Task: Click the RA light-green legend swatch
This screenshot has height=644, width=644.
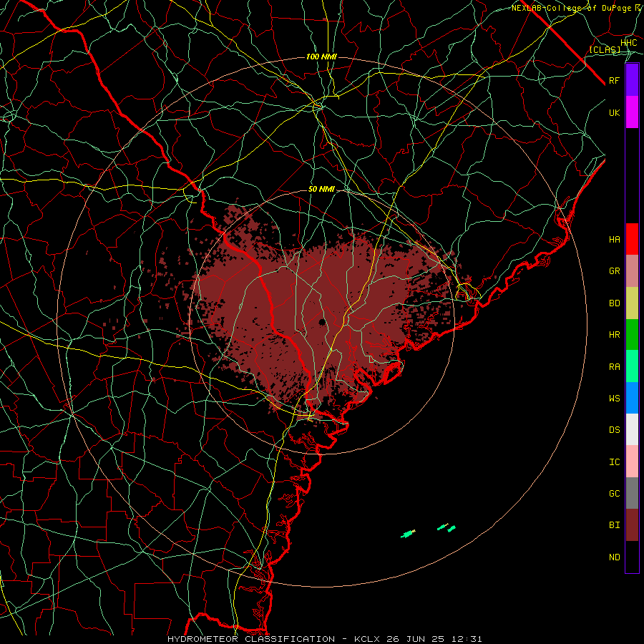Action: click(x=632, y=366)
